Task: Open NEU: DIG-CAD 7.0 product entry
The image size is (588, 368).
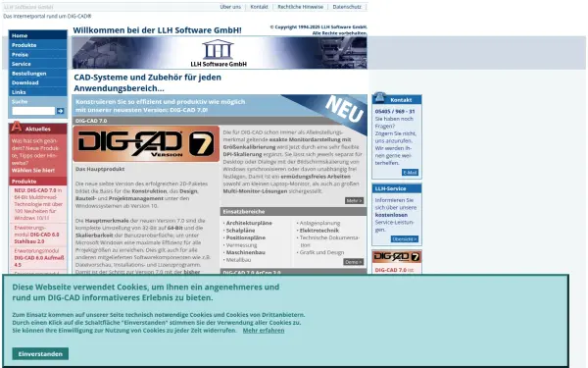Action: (38, 204)
